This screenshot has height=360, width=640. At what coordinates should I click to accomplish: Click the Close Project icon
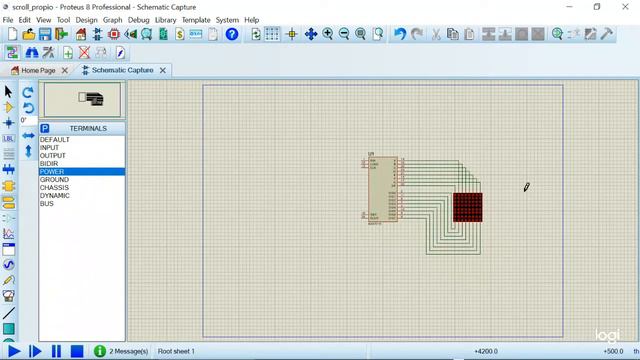pyautogui.click(x=61, y=34)
